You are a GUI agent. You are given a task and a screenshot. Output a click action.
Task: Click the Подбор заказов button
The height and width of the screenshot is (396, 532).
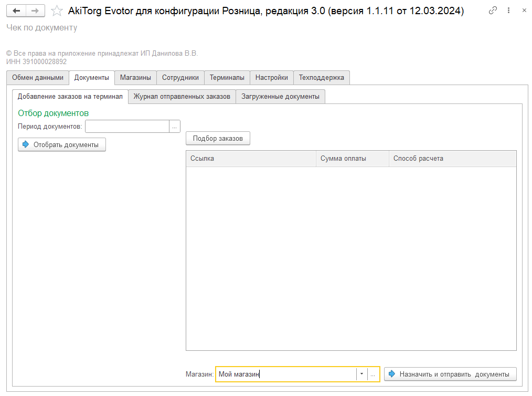tap(218, 138)
